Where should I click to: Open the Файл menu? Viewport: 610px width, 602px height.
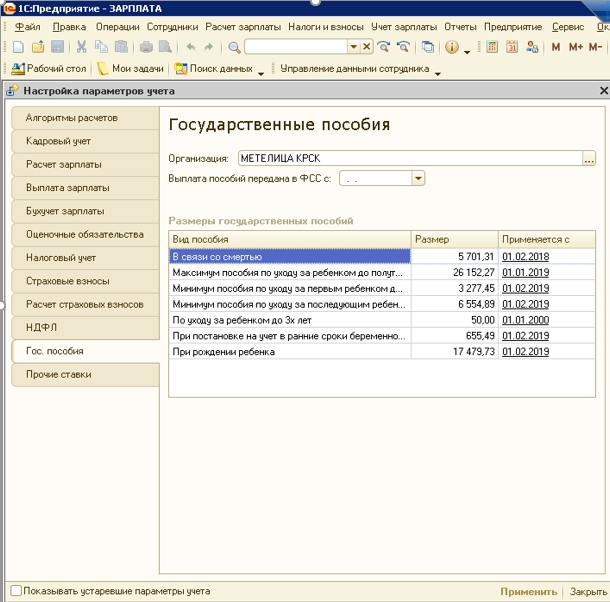click(x=27, y=27)
